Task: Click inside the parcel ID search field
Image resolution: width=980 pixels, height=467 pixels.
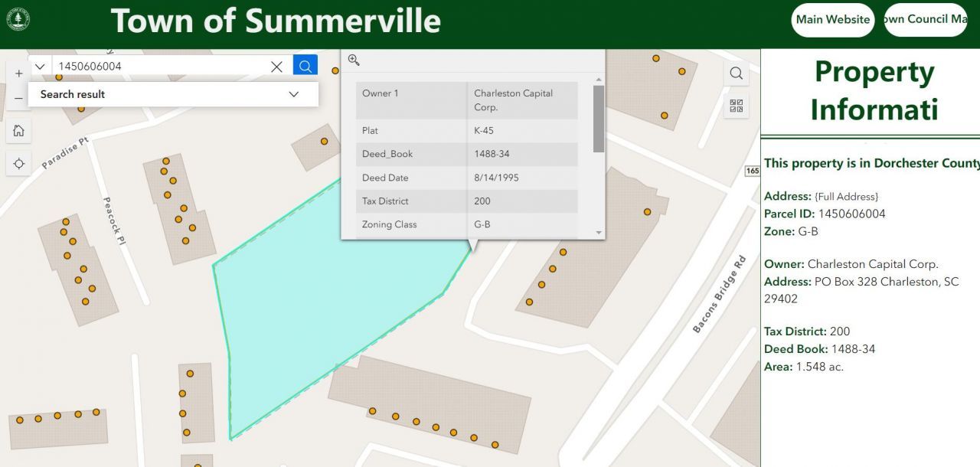Action: pyautogui.click(x=157, y=67)
